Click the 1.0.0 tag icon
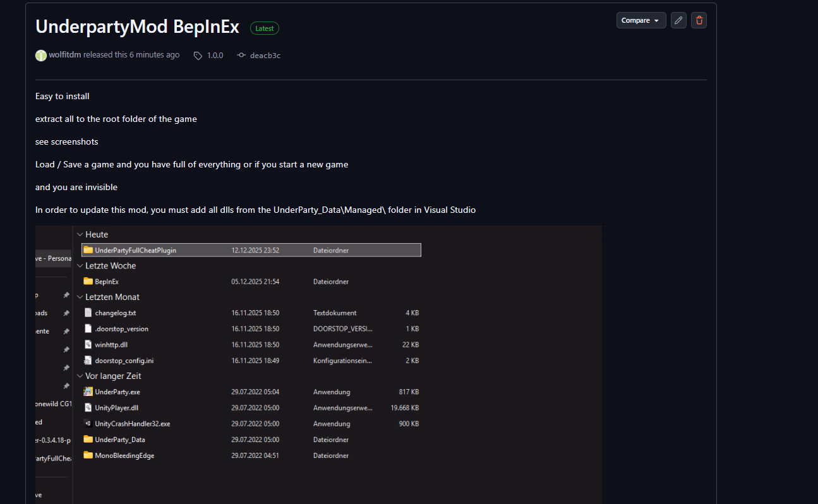This screenshot has height=504, width=818. click(x=198, y=56)
